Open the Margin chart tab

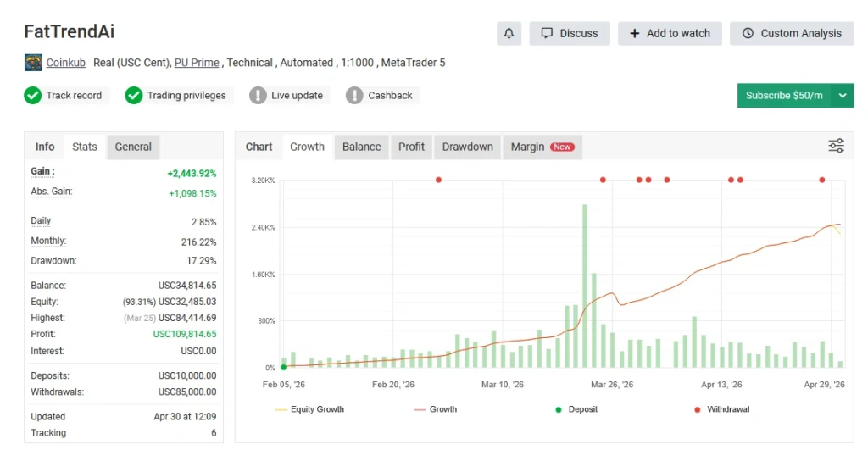click(542, 147)
